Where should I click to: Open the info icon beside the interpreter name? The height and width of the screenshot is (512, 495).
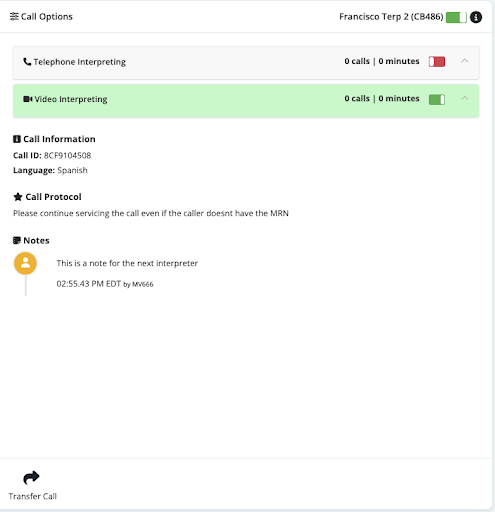point(476,17)
